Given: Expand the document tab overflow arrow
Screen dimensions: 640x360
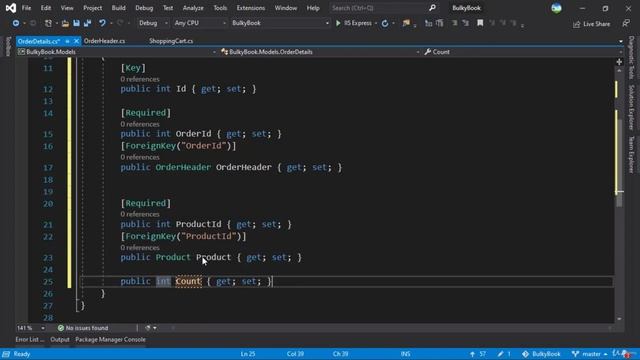Looking at the screenshot, I should [x=620, y=41].
